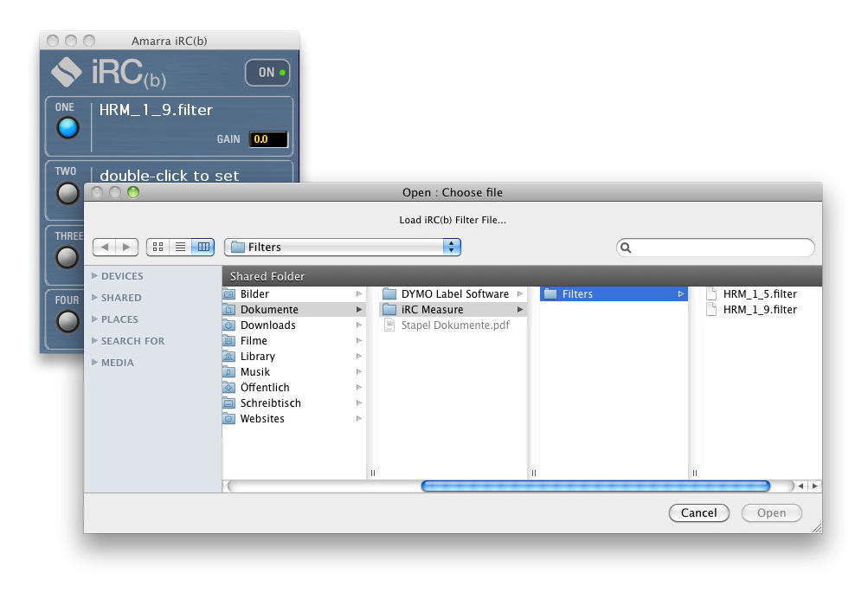The width and height of the screenshot is (868, 599).
Task: Click the Open button
Action: (772, 512)
